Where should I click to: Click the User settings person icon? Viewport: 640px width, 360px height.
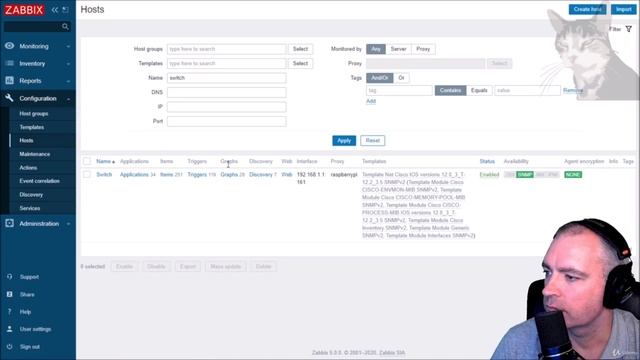(9, 329)
